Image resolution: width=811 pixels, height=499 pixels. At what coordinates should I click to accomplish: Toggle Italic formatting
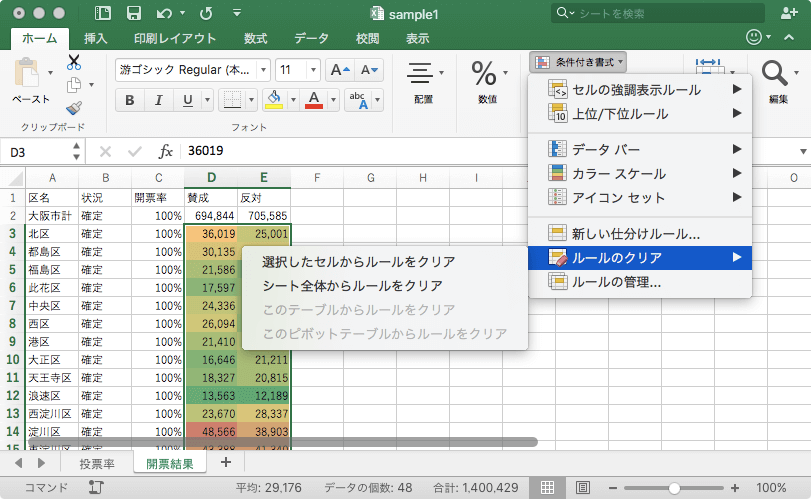(x=158, y=101)
